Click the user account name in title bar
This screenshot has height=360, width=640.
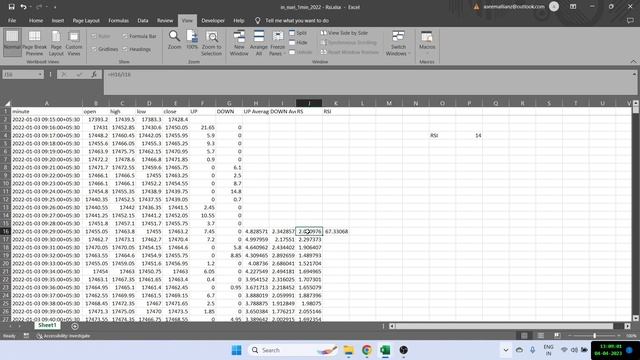pyautogui.click(x=513, y=7)
